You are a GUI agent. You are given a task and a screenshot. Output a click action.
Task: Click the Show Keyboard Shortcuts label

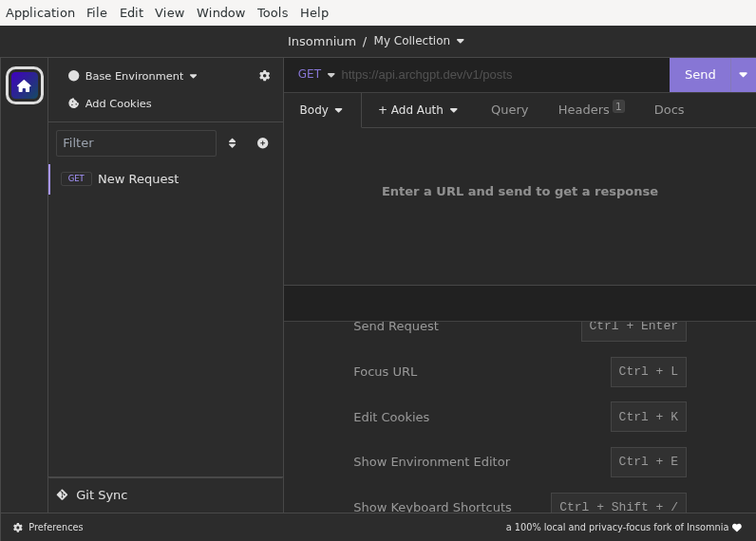432,507
